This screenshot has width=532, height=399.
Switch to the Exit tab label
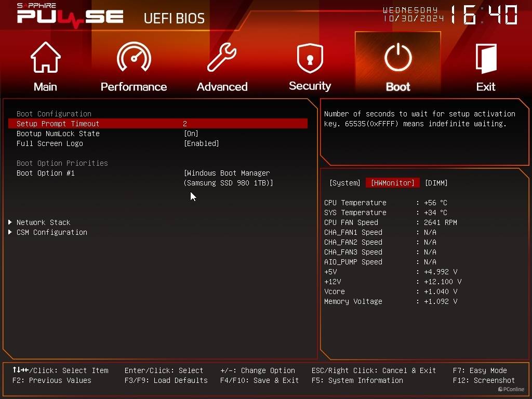[x=486, y=87]
